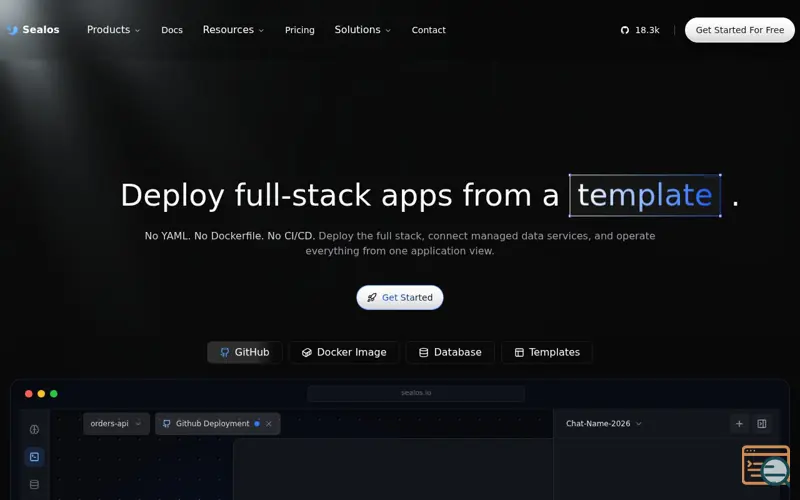Click the yellow window dot in mockup
Viewport: 800px width, 500px height.
pos(41,393)
